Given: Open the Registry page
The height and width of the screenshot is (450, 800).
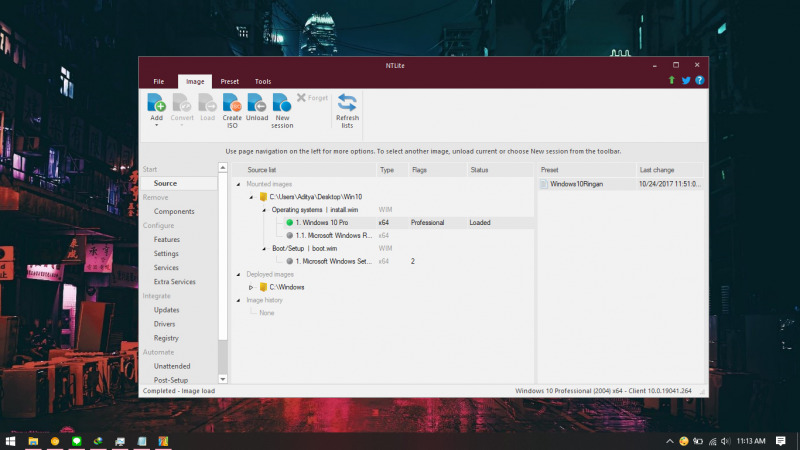Looking at the screenshot, I should tap(166, 338).
